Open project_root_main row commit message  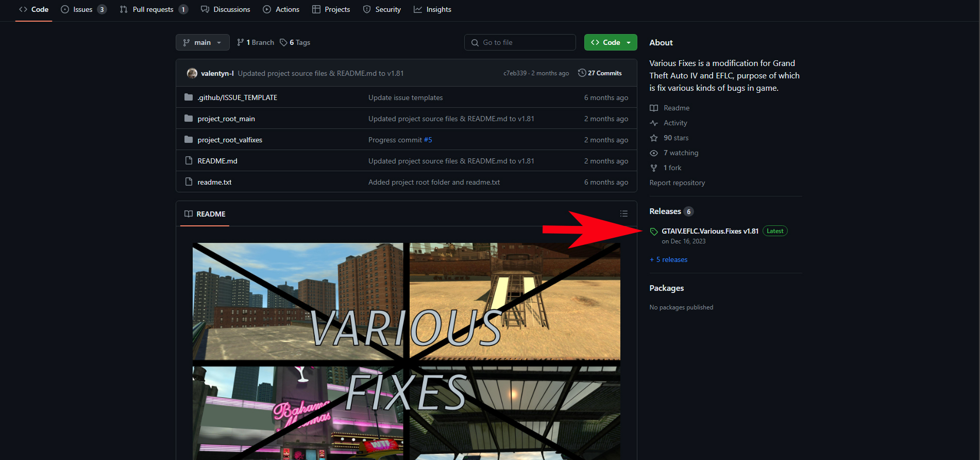(451, 119)
